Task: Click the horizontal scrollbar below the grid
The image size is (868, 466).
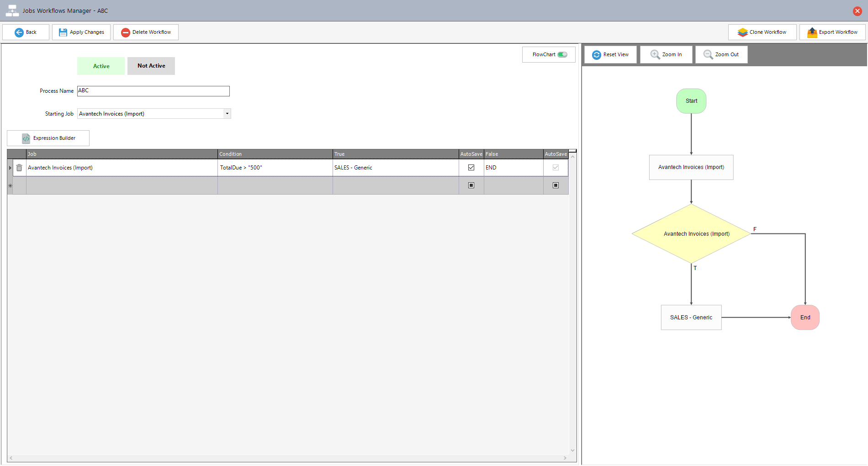Action: 288,458
